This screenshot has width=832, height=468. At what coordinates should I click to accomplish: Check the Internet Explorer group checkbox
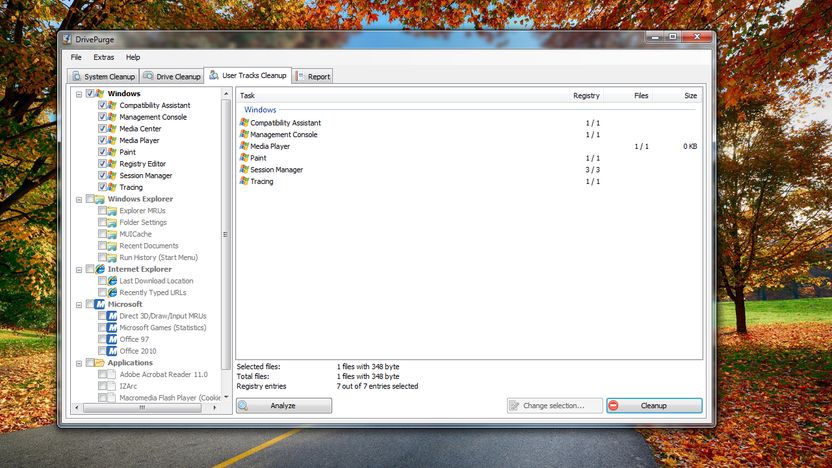[90, 269]
